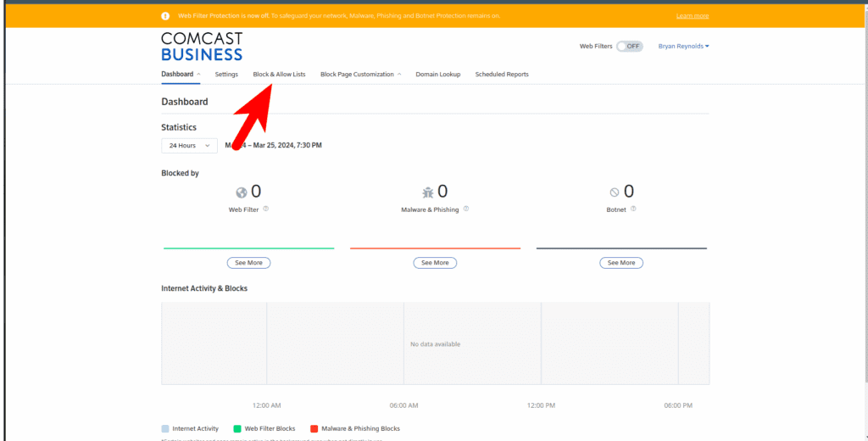
Task: Follow the Learn more link in the banner
Action: [x=693, y=15]
